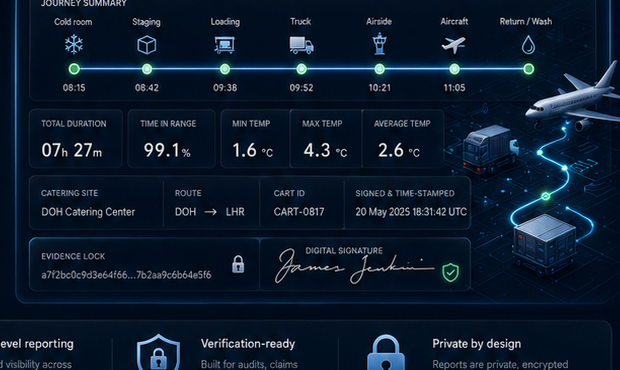This screenshot has height=370, width=620.
Task: Click the LHR destination code
Action: click(x=235, y=212)
